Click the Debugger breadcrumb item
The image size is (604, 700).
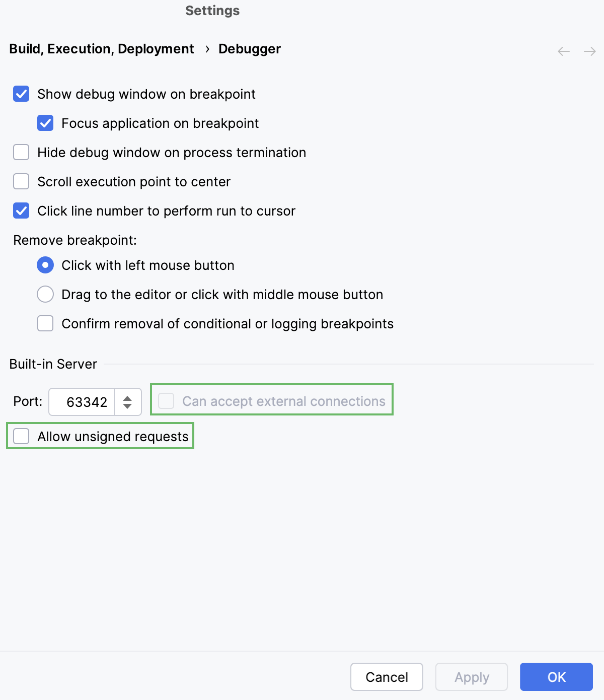click(x=249, y=49)
